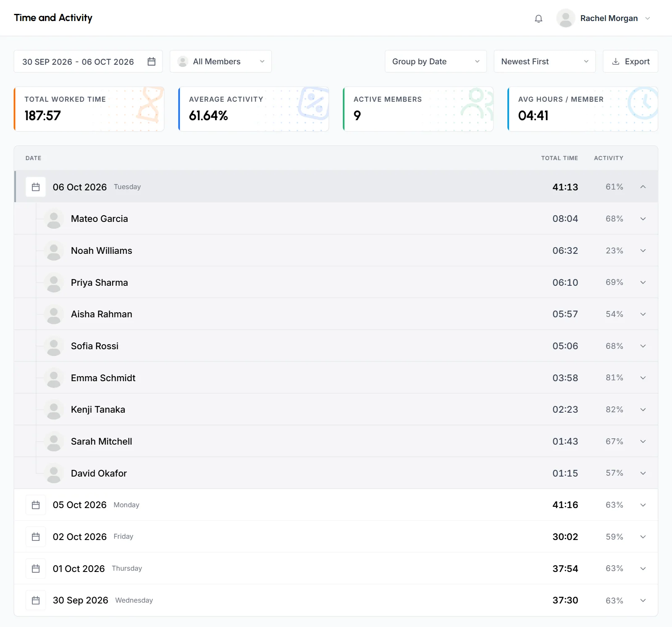The image size is (672, 627).
Task: Expand the 01 Oct 2026 row
Action: (643, 569)
